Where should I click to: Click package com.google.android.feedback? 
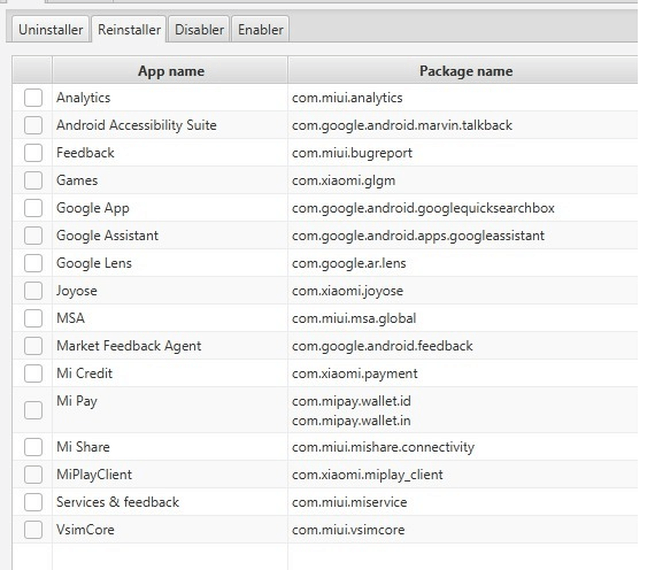[x=382, y=346]
